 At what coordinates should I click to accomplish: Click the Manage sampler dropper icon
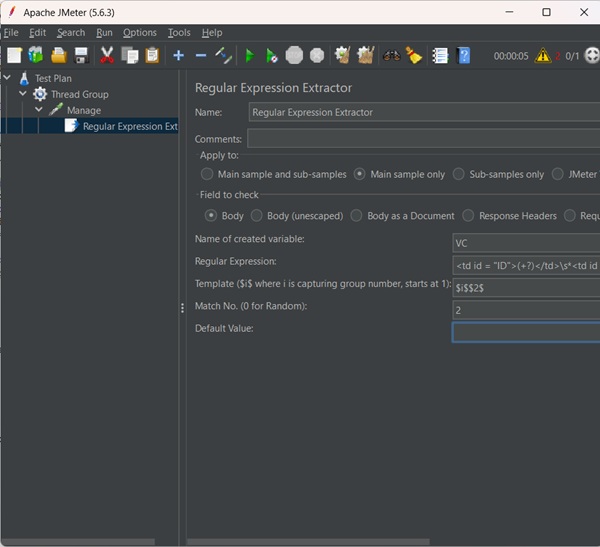pyautogui.click(x=56, y=110)
